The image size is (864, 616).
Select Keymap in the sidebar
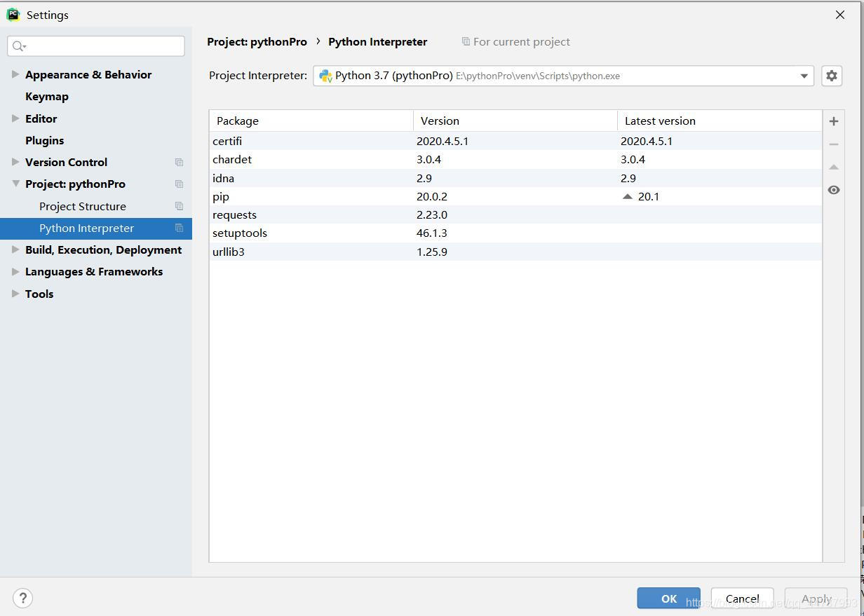(x=47, y=96)
